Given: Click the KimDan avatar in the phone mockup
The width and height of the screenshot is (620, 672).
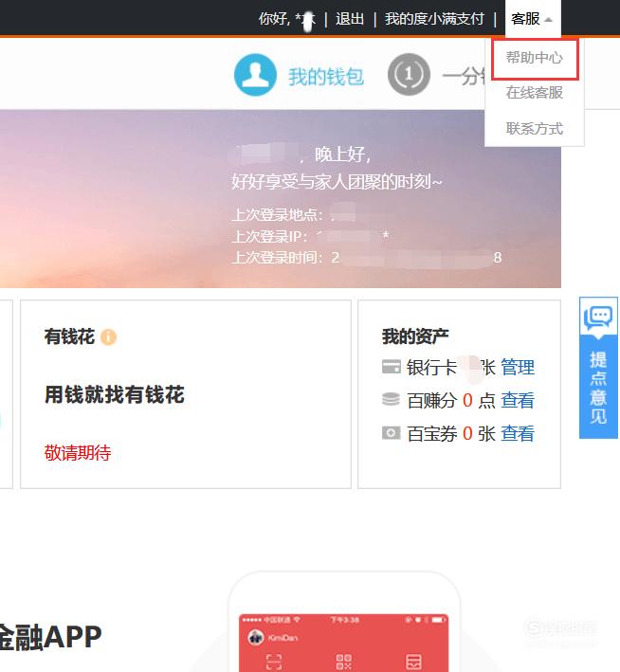Looking at the screenshot, I should pos(256,637).
